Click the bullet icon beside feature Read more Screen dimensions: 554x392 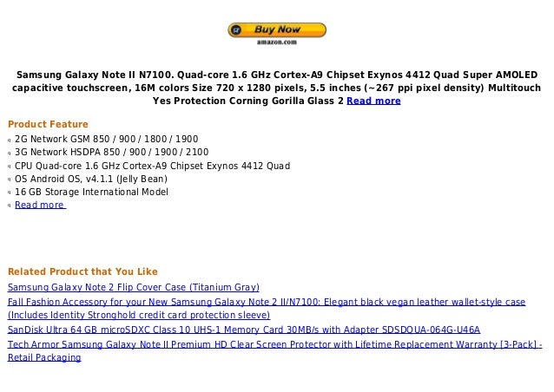coord(10,206)
